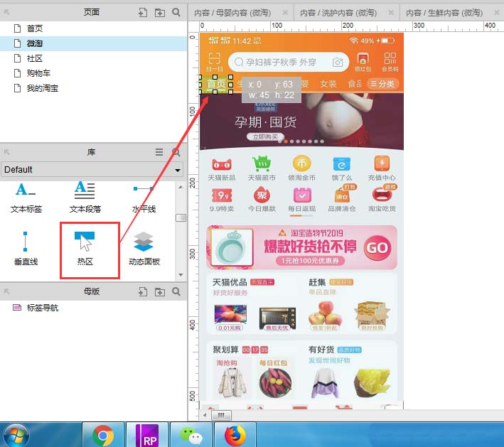Click the horizontal canvas scrollbar thumb
Screen dimensions: 504x447
tap(221, 415)
